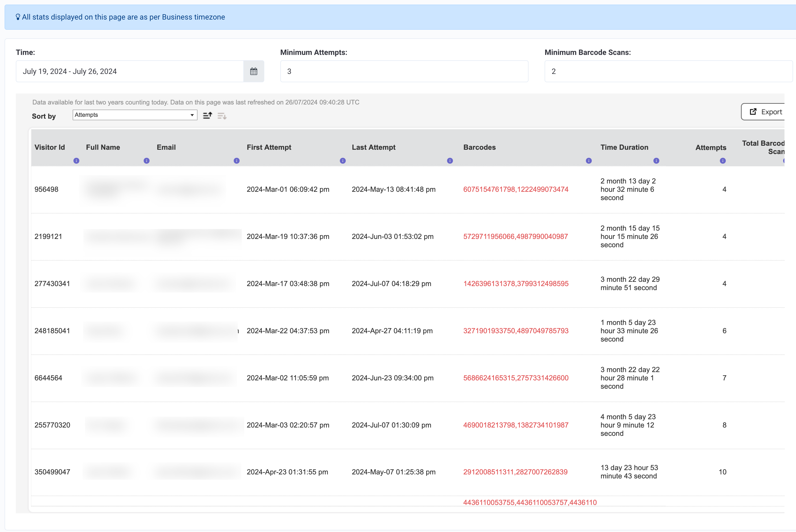This screenshot has width=796, height=532.
Task: Open barcodes 2912008511311,2827007262839 link
Action: [x=515, y=472]
